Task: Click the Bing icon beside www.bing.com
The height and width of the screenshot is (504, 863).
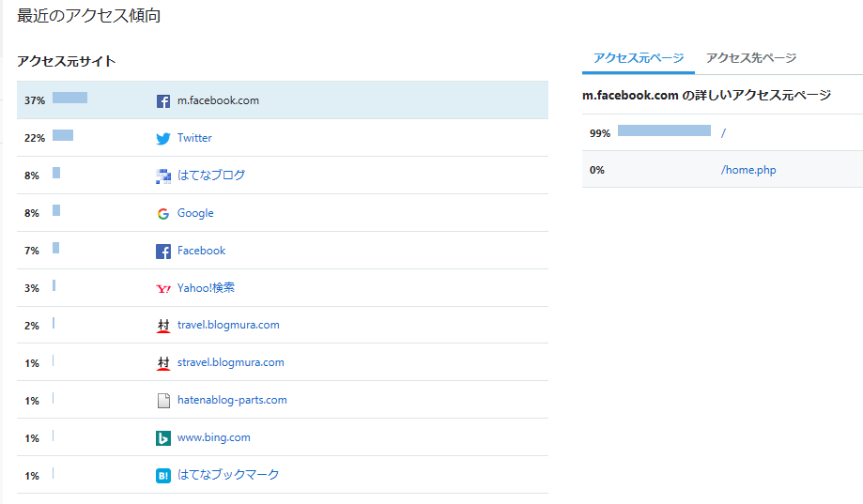Action: [162, 438]
